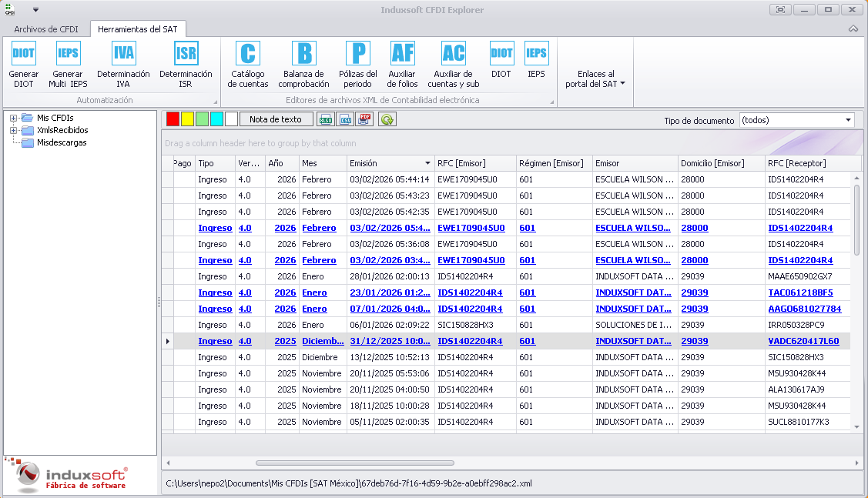Open the Catálogo de cuentas editor
The height and width of the screenshot is (498, 868).
pyautogui.click(x=248, y=54)
